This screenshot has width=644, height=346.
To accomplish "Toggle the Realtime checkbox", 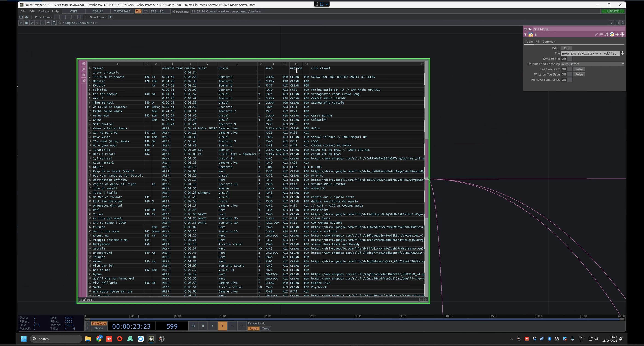I will (173, 11).
